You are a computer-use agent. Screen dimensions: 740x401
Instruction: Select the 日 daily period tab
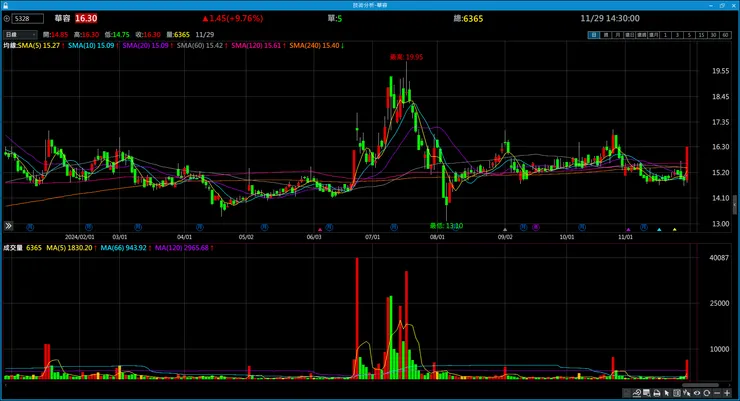594,35
